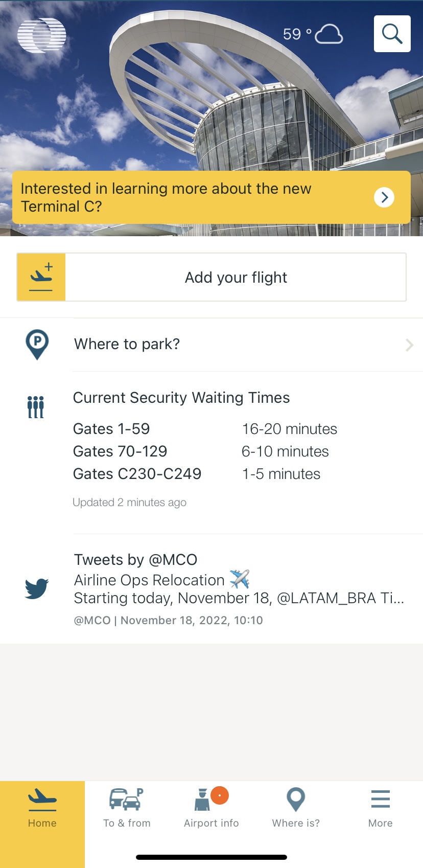Tap the yellow add-flight plane icon
This screenshot has height=868, width=423.
tap(41, 277)
